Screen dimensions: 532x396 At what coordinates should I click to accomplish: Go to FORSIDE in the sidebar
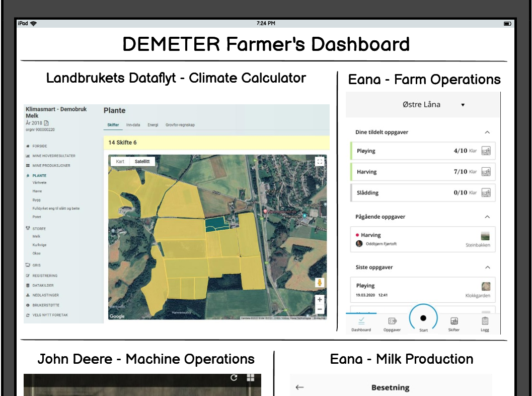(40, 146)
